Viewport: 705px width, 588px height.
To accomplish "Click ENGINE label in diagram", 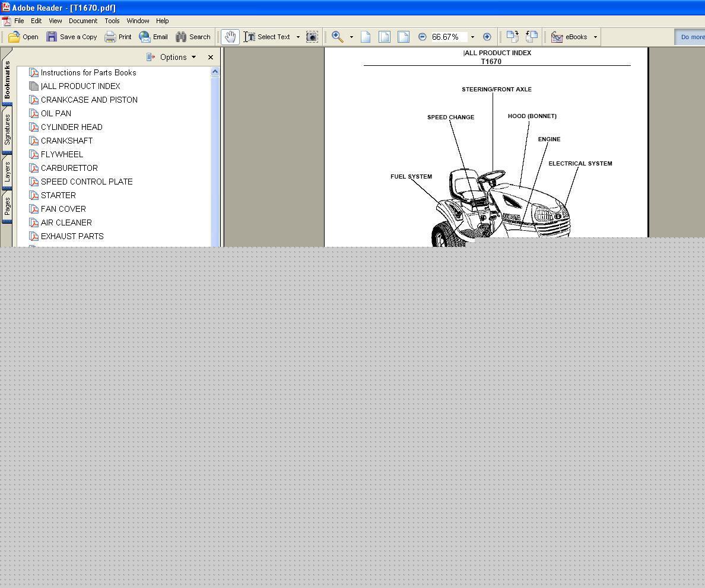I will tap(549, 139).
